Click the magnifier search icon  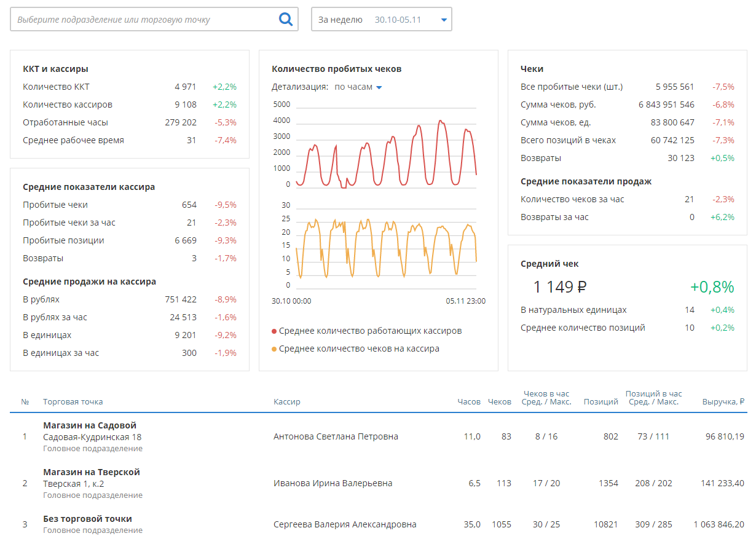pos(285,19)
